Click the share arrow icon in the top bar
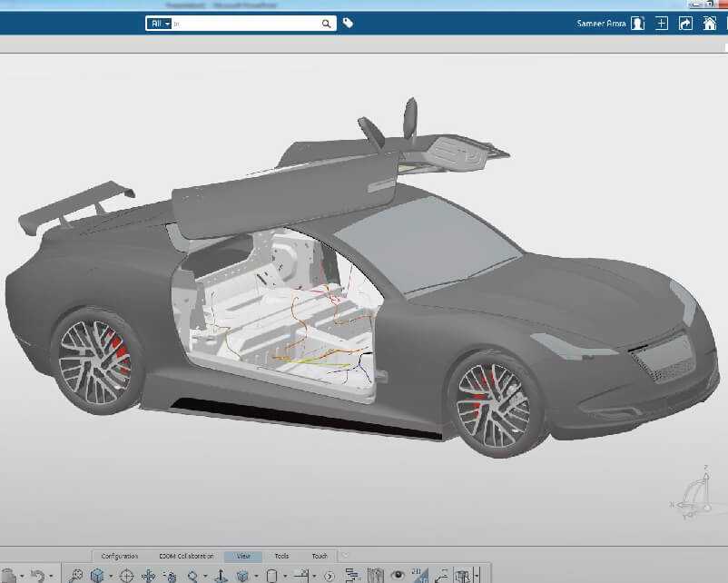Viewport: 728px width, 583px height. pos(685,23)
